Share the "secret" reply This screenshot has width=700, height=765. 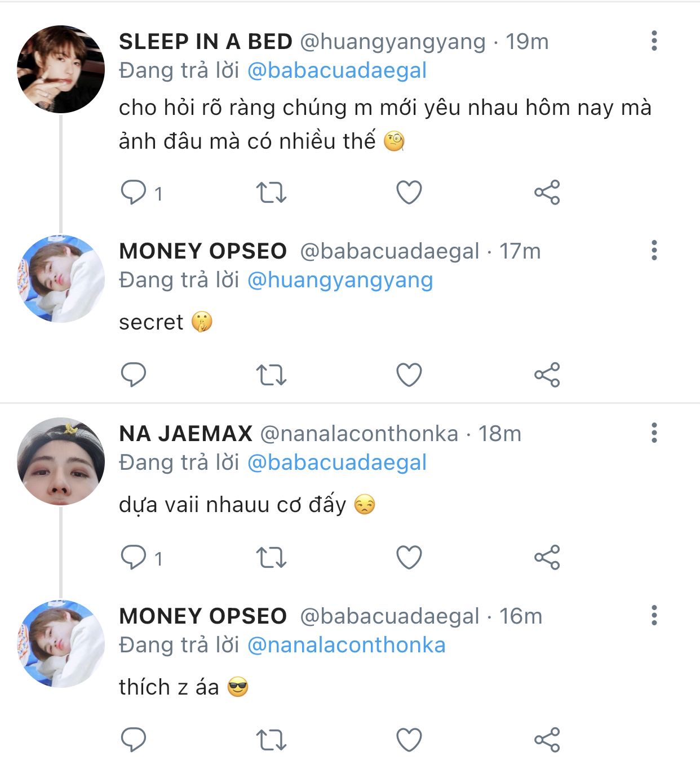547,375
